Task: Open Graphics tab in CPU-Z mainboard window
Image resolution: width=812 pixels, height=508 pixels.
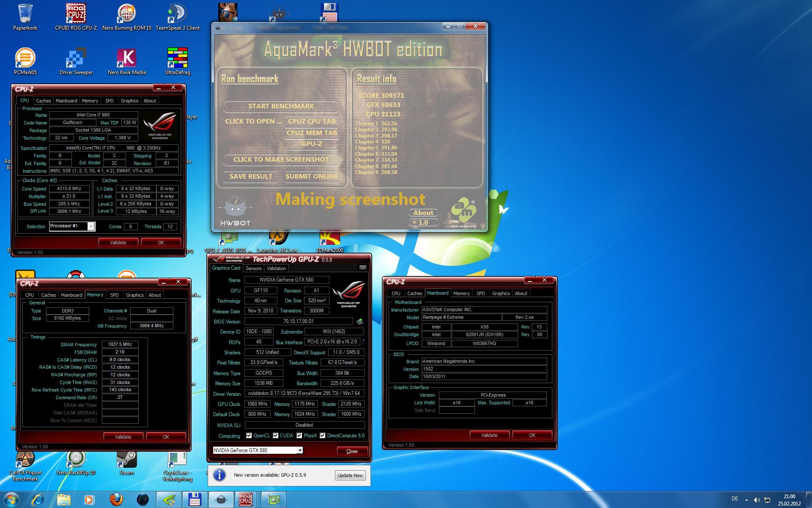Action: pyautogui.click(x=501, y=293)
